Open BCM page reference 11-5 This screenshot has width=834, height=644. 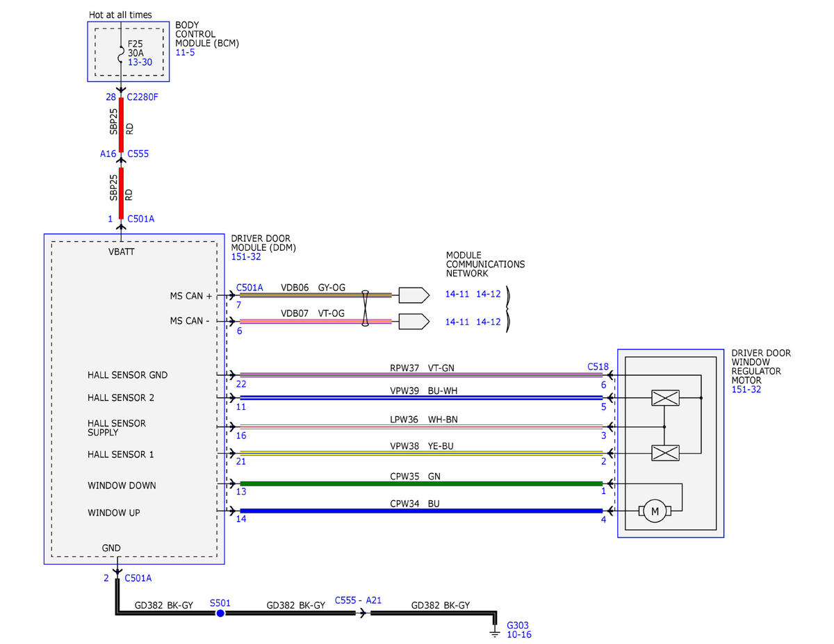[x=185, y=52]
